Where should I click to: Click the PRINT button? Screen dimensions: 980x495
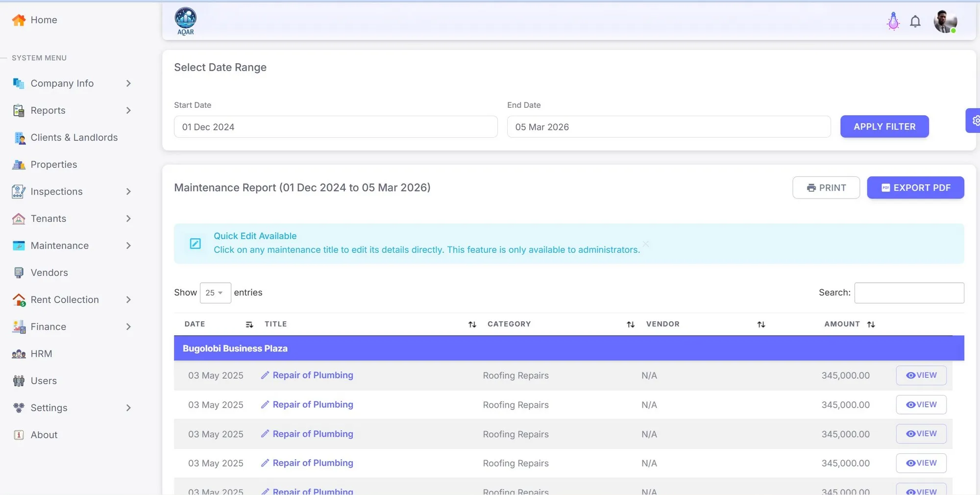[x=826, y=188]
